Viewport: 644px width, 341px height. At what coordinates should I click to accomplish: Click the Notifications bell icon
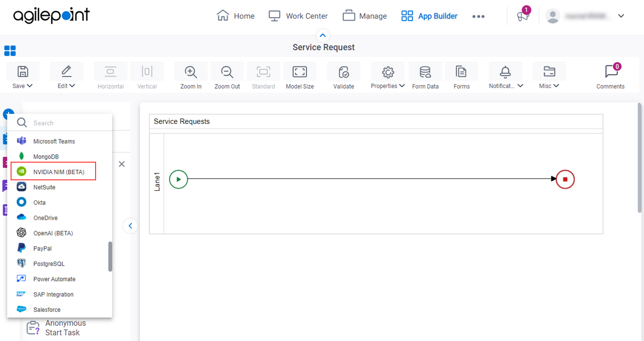506,72
